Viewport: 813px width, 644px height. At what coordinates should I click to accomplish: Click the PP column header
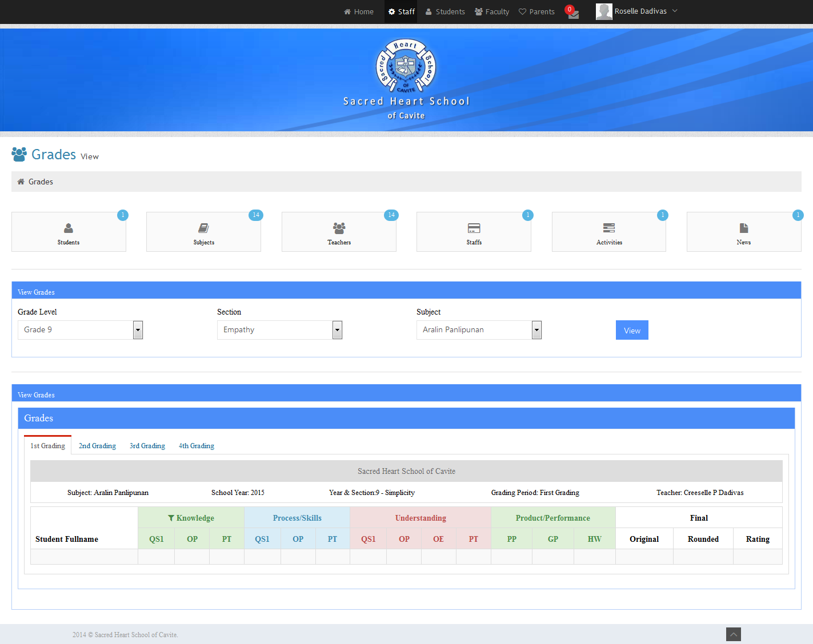coord(512,539)
